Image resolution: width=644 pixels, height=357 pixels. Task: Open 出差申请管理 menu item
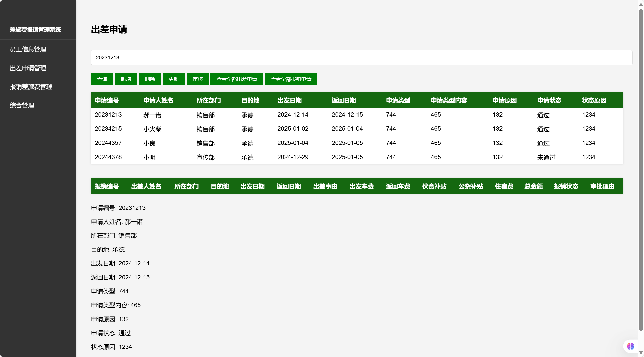[28, 68]
